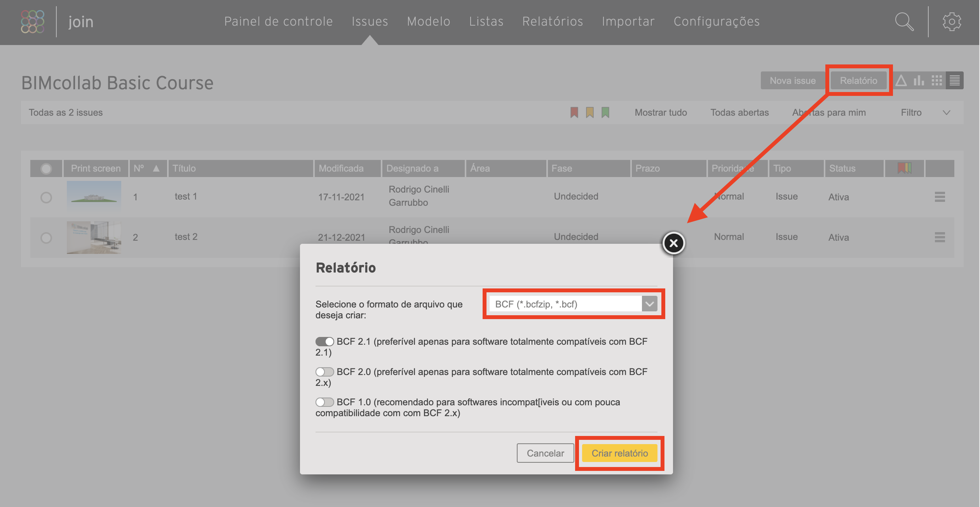The width and height of the screenshot is (980, 507).
Task: Sort by Status column header
Action: pos(854,168)
